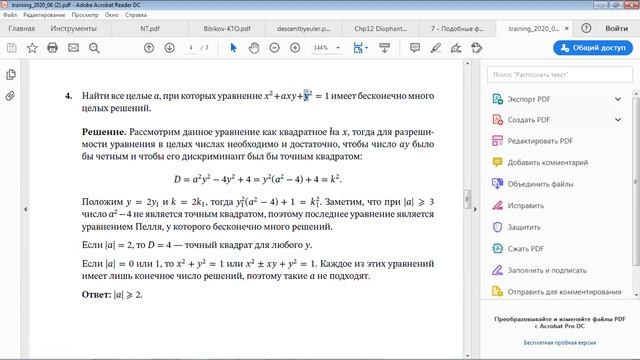Switch to the NT.pdf tab
640x360 pixels.
[x=150, y=29]
